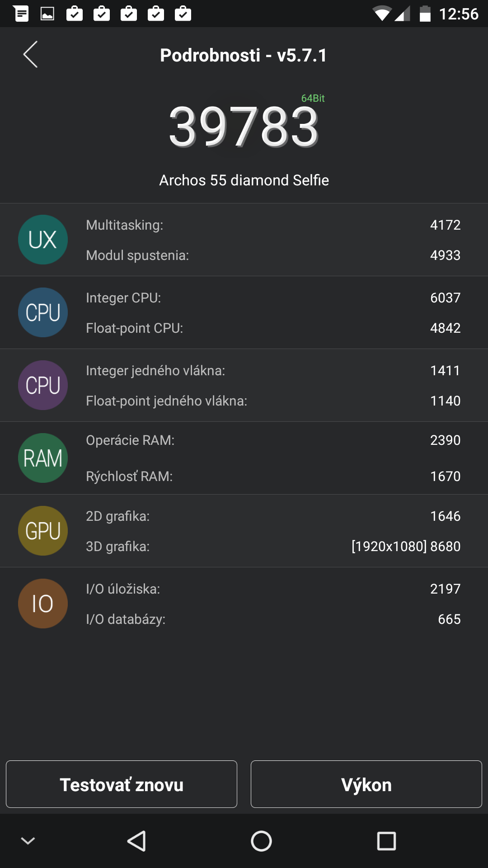Screen dimensions: 488x868
Task: Tap the teal UX category icon
Action: 43,240
